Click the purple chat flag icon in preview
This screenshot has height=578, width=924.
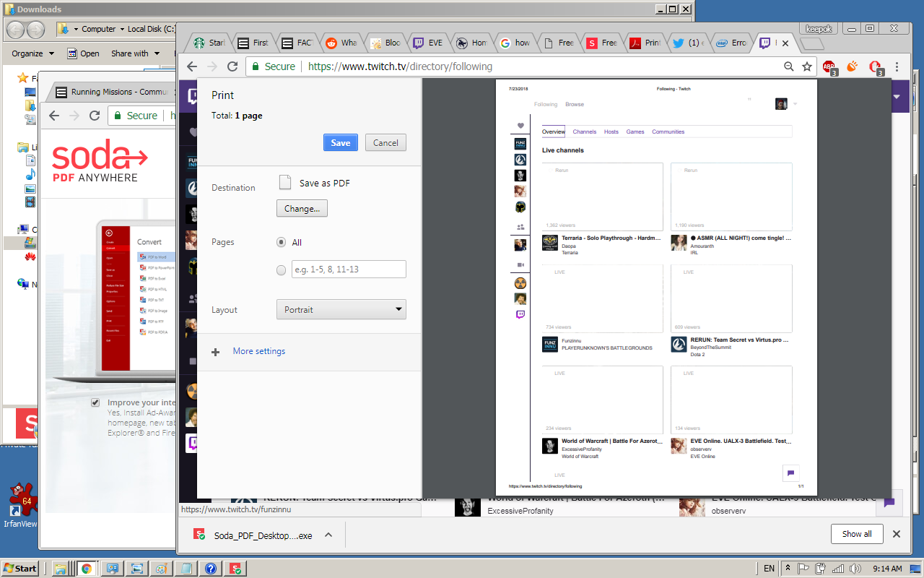(x=790, y=473)
